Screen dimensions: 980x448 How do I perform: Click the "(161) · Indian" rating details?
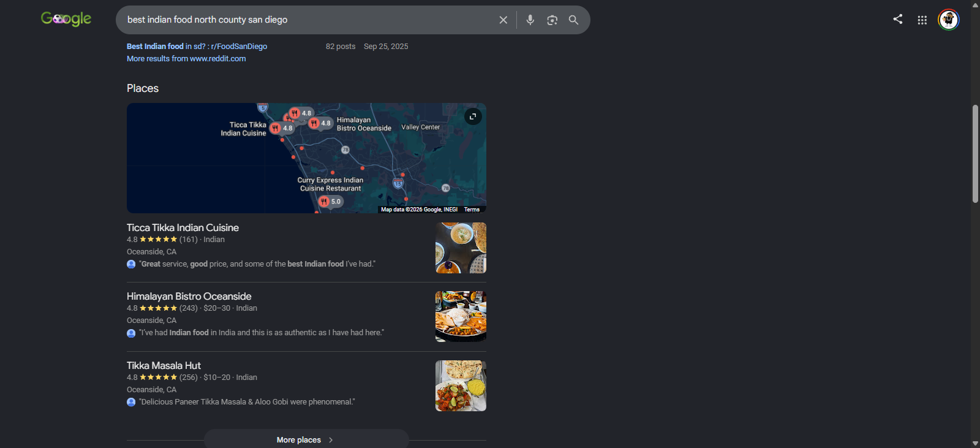click(x=202, y=240)
